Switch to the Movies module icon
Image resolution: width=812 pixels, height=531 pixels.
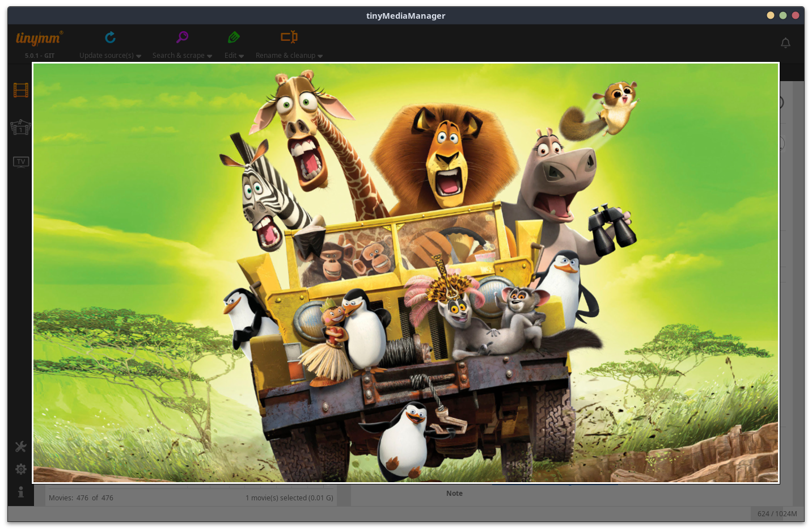(21, 90)
